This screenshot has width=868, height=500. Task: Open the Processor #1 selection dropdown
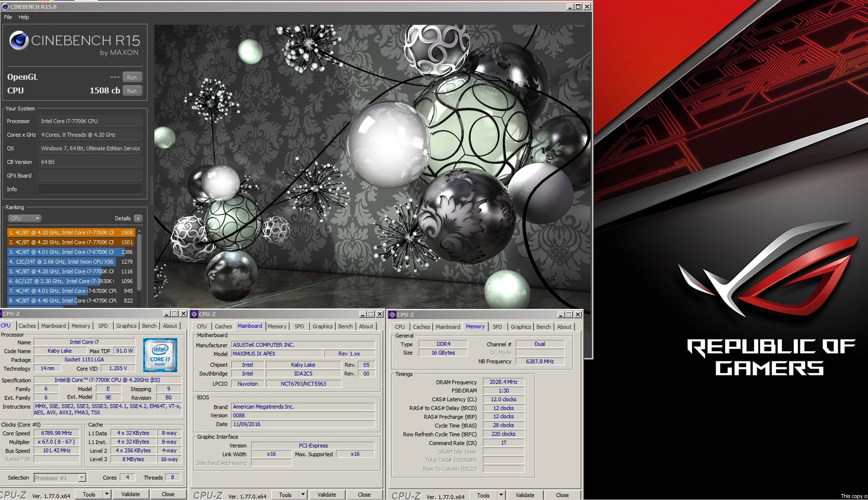(x=60, y=478)
